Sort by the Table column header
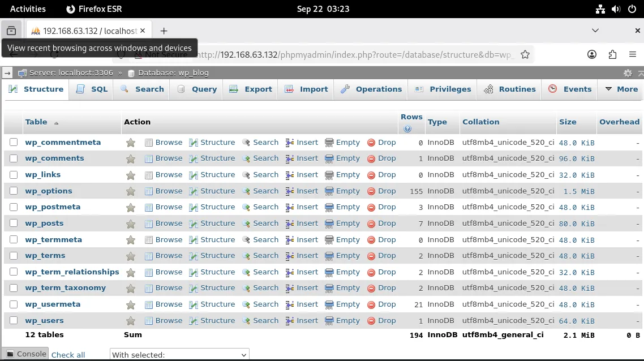The image size is (644, 361). [36, 122]
